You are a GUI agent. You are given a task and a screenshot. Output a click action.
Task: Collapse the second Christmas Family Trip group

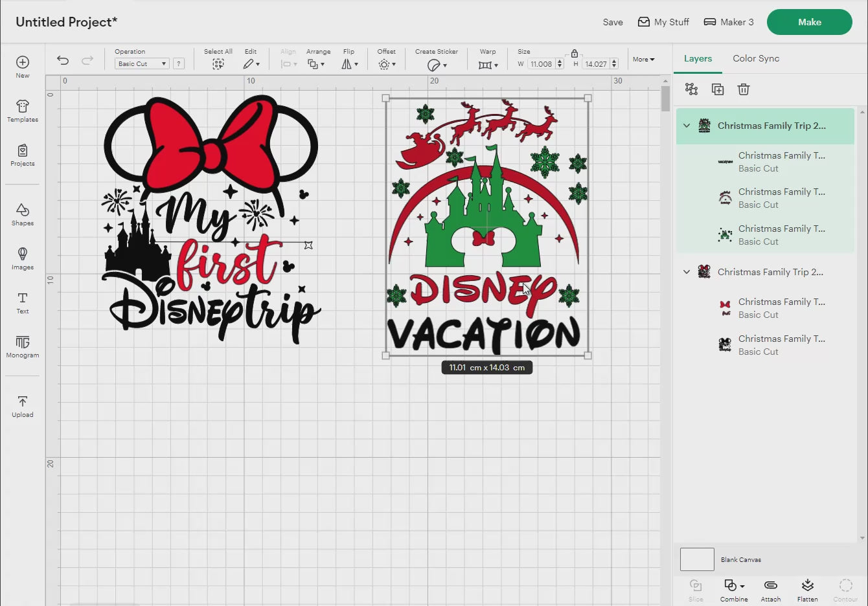click(x=687, y=272)
